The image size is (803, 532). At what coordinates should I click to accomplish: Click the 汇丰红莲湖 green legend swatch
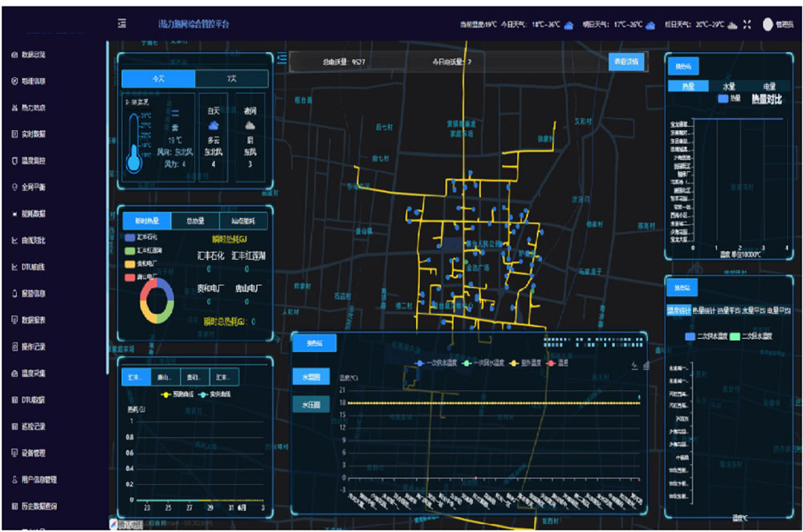[x=130, y=250]
